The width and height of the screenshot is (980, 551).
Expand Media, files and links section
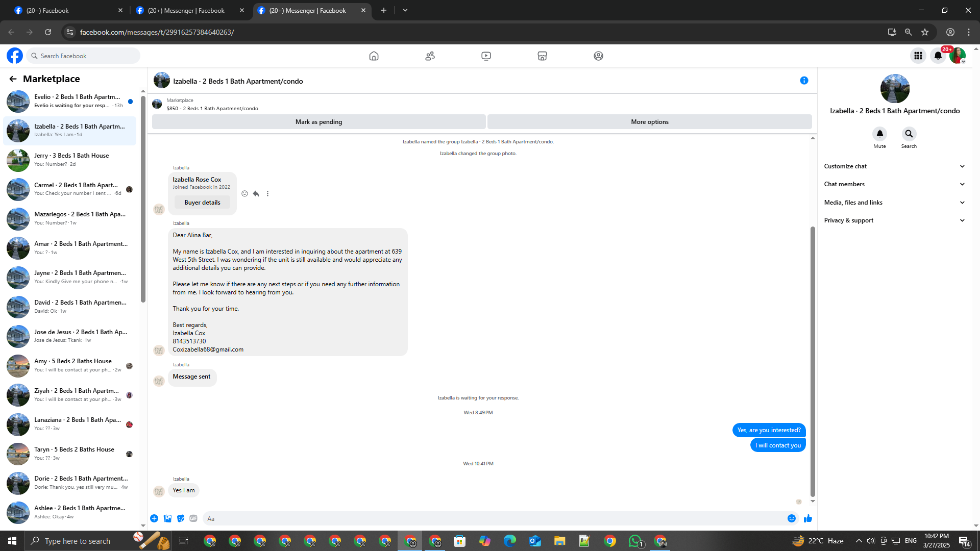[894, 203]
